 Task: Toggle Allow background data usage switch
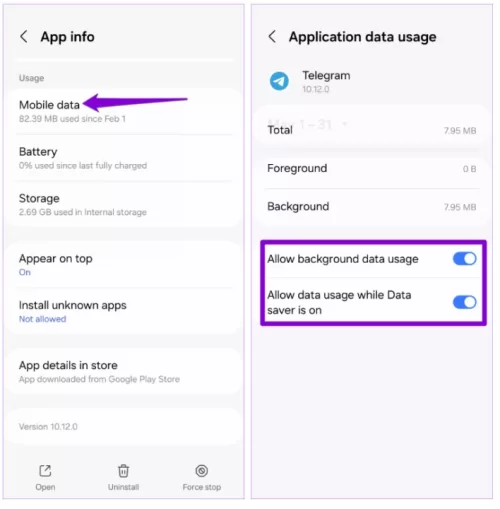(x=464, y=259)
